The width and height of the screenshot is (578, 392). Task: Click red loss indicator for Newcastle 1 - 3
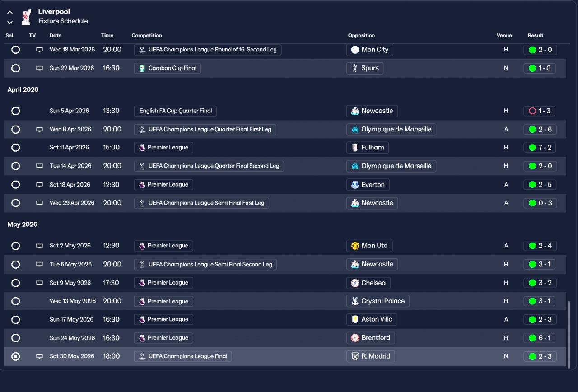coord(532,111)
